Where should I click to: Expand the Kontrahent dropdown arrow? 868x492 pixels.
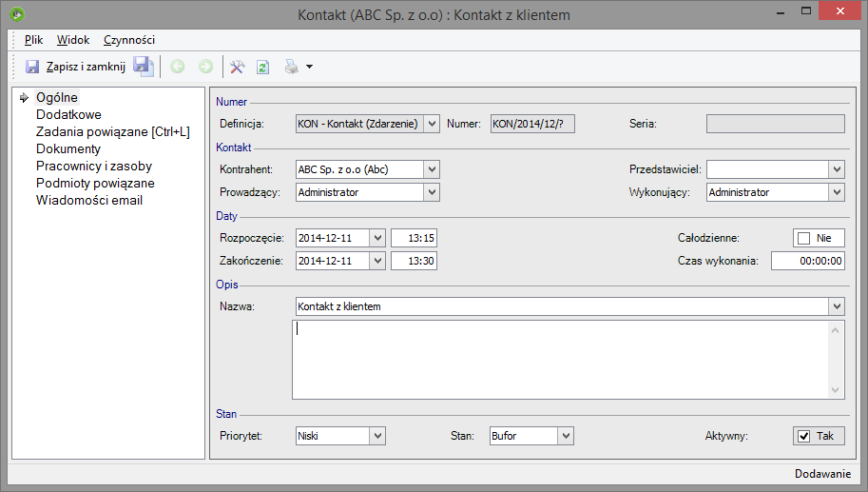click(432, 169)
